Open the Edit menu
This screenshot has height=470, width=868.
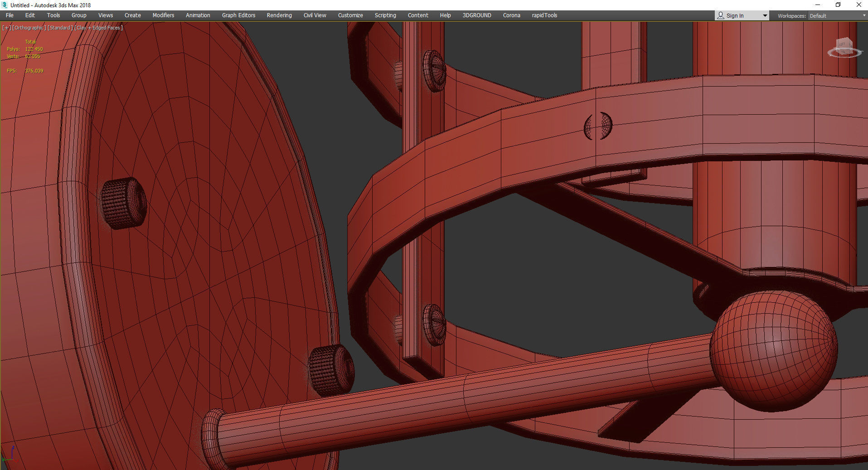30,15
